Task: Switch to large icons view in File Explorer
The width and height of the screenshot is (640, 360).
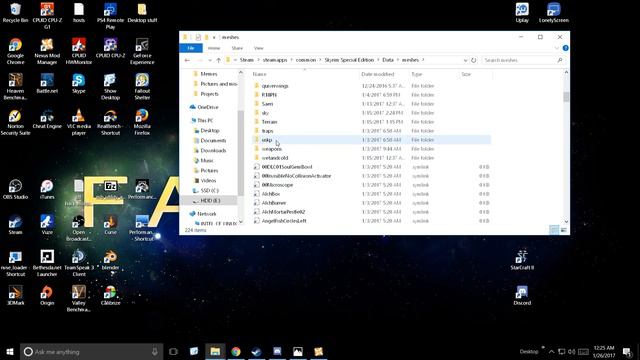Action: click(564, 230)
